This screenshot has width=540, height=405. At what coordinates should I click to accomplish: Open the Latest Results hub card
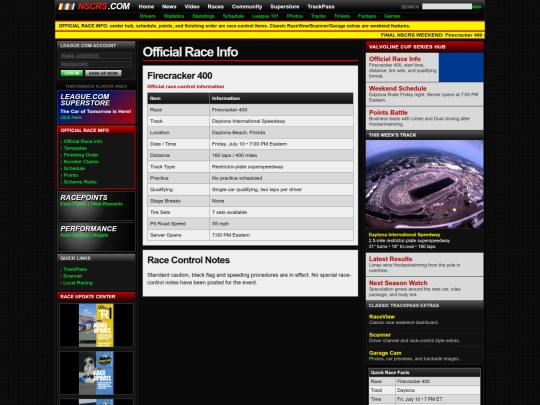(x=425, y=264)
